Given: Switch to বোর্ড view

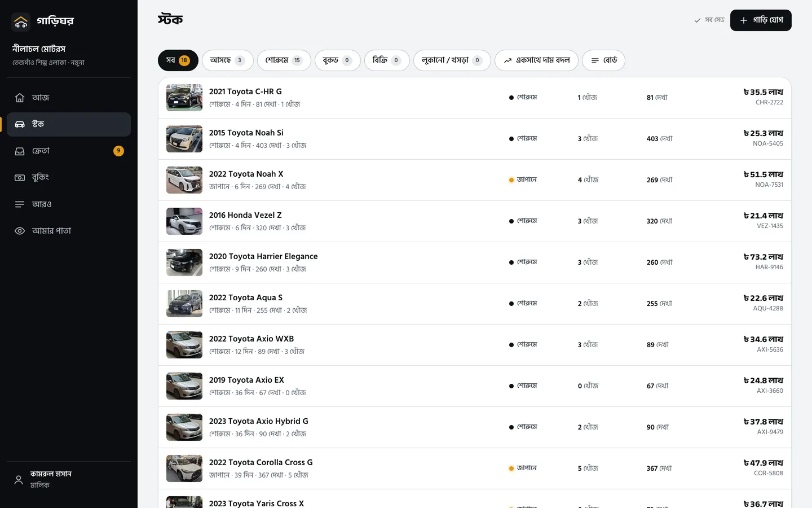Looking at the screenshot, I should click(x=603, y=60).
